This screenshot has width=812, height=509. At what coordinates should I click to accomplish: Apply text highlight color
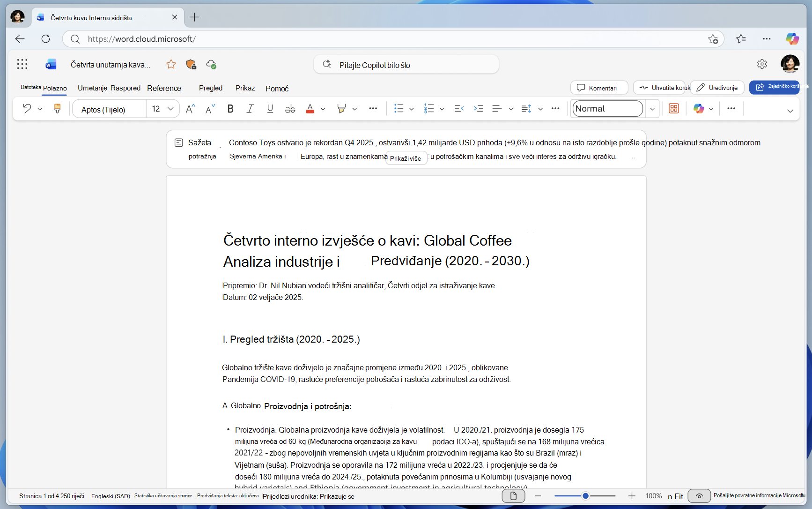pos(341,109)
